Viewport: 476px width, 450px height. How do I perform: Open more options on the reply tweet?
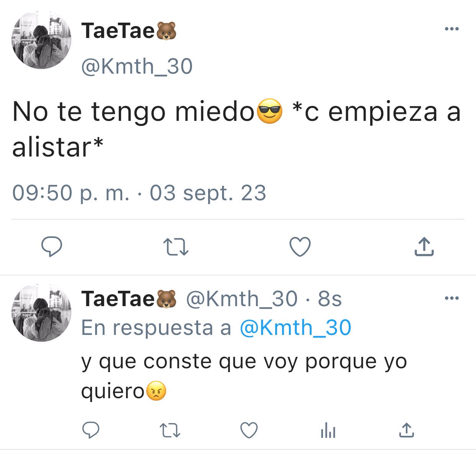pyautogui.click(x=451, y=298)
